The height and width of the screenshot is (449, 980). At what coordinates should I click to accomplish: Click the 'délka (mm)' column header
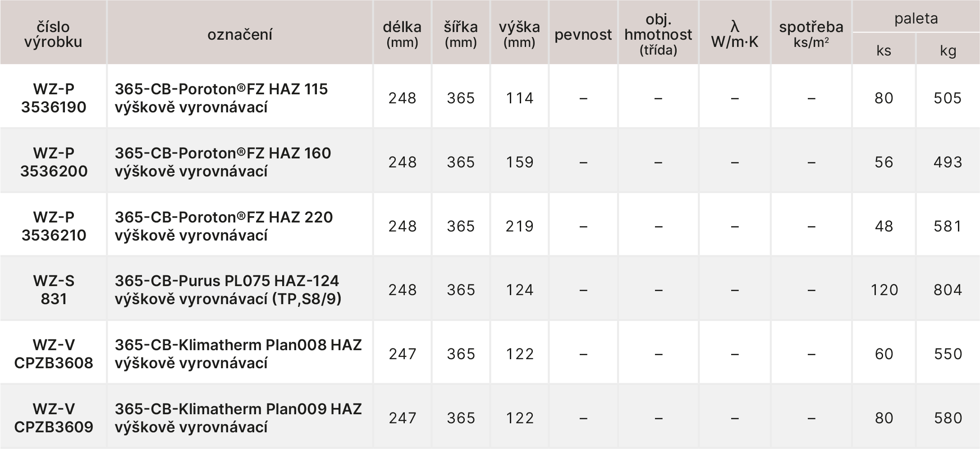(x=402, y=34)
